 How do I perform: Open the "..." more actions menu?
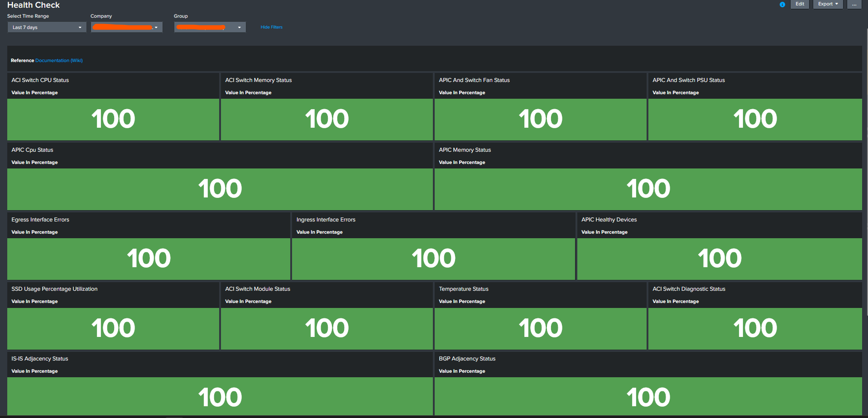(854, 5)
